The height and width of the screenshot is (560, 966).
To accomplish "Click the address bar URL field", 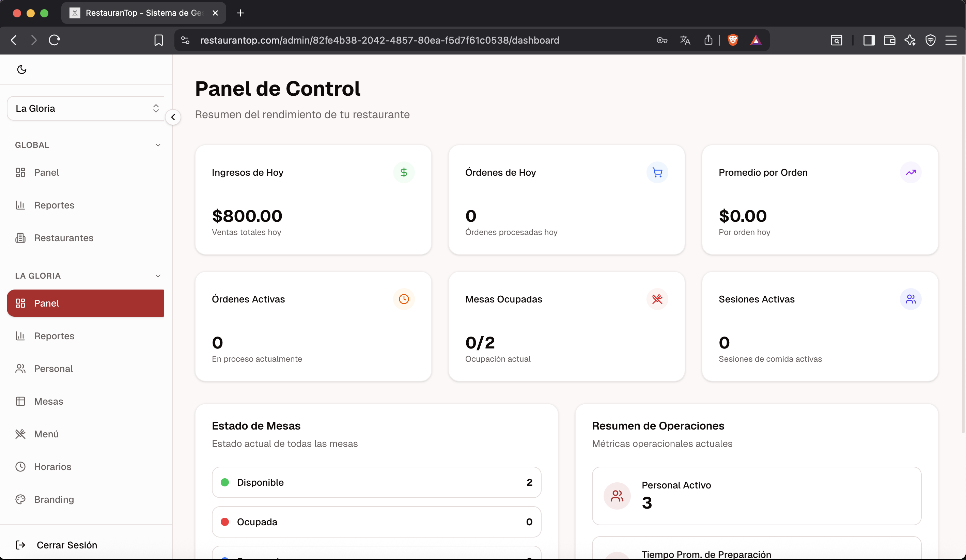I will click(379, 40).
